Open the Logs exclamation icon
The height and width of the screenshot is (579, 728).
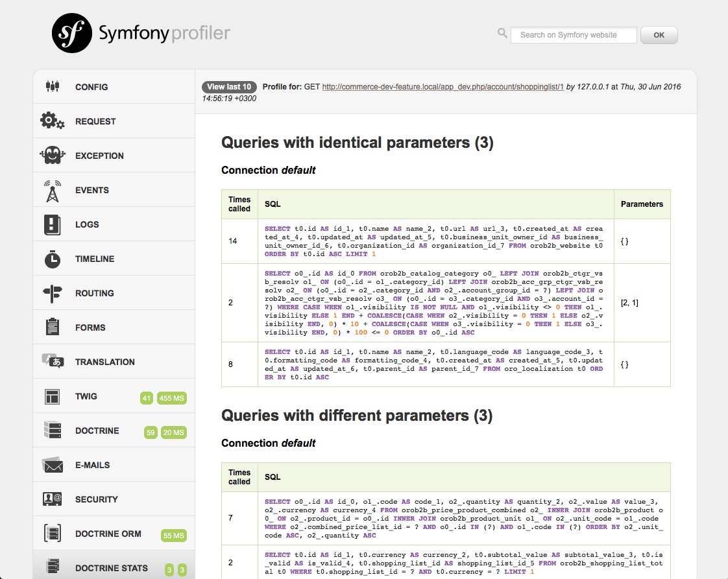click(53, 224)
